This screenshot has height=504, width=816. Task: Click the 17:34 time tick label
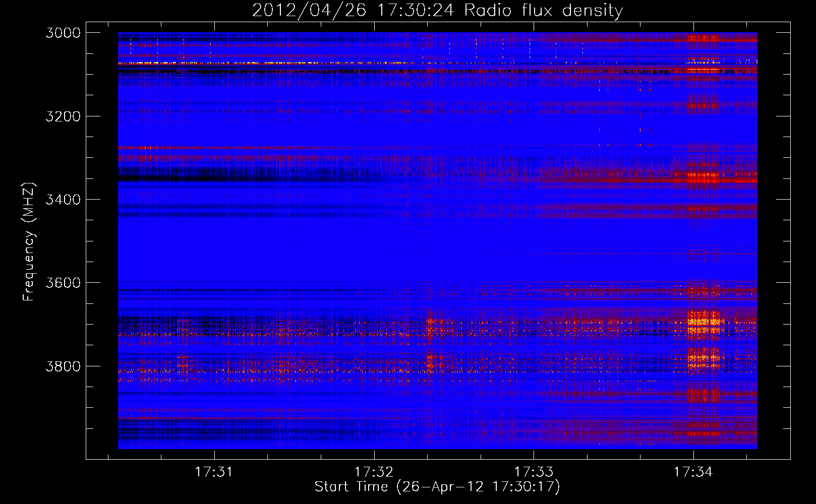693,472
